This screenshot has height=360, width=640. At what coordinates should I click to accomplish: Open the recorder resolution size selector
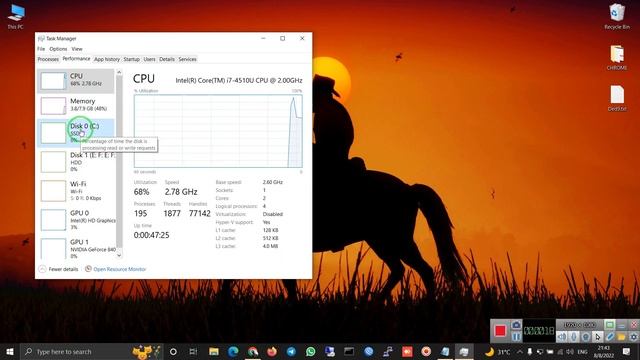580,325
